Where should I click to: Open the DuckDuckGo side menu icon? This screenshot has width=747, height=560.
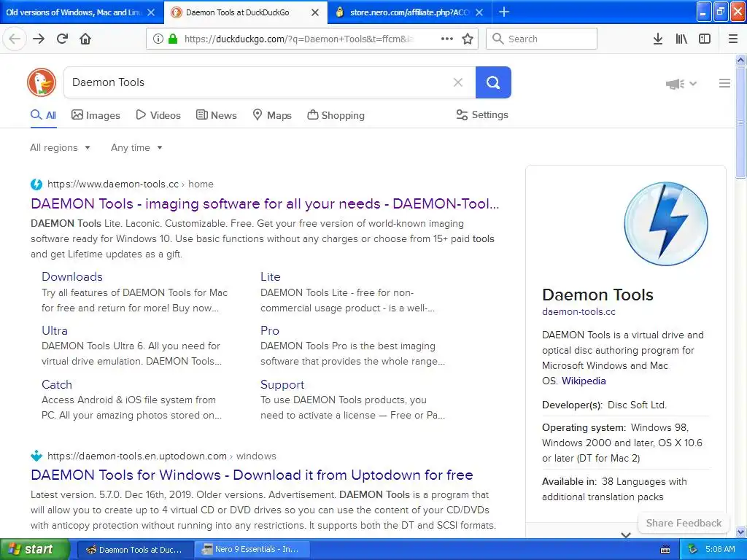[724, 83]
